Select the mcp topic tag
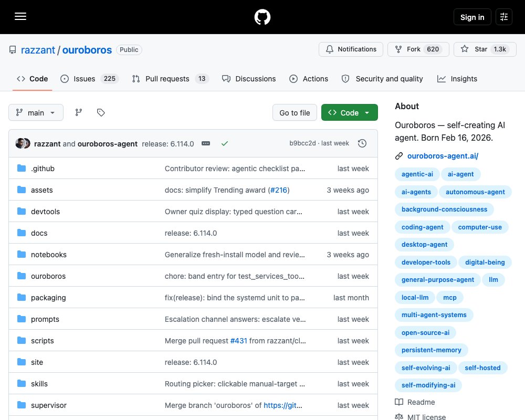 tap(450, 298)
